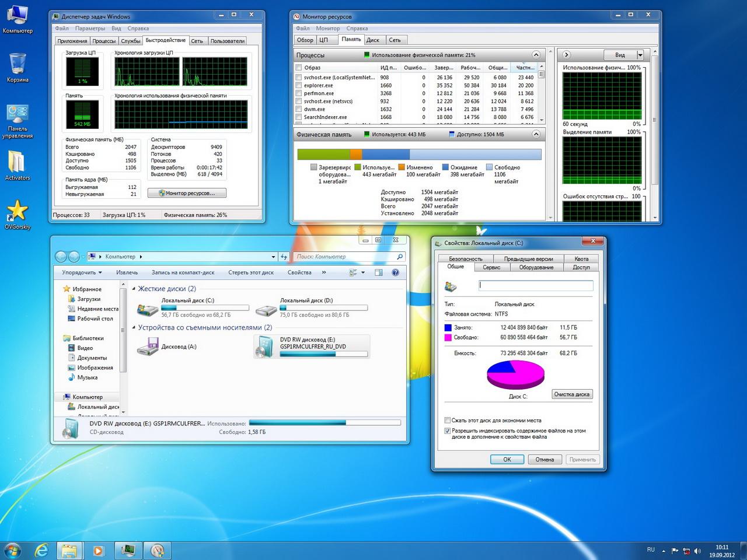Open Параметры menu in Task Manager

[90, 28]
